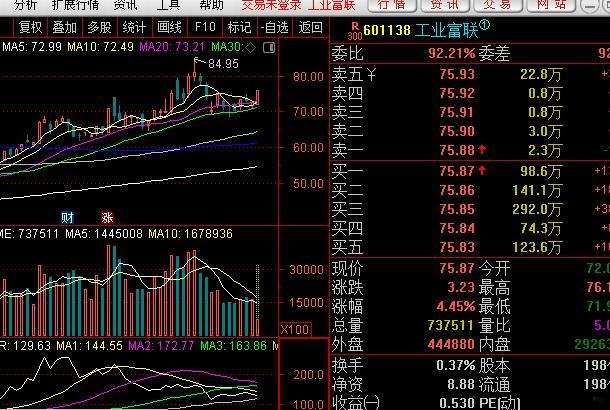
Task: Click the MA1: 144.55 indicator label
Action: [x=90, y=346]
